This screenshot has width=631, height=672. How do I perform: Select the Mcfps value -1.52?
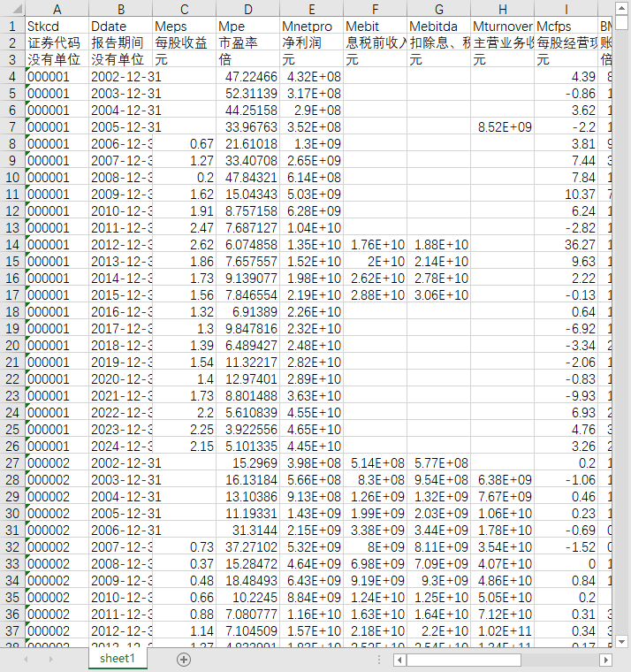tap(566, 547)
